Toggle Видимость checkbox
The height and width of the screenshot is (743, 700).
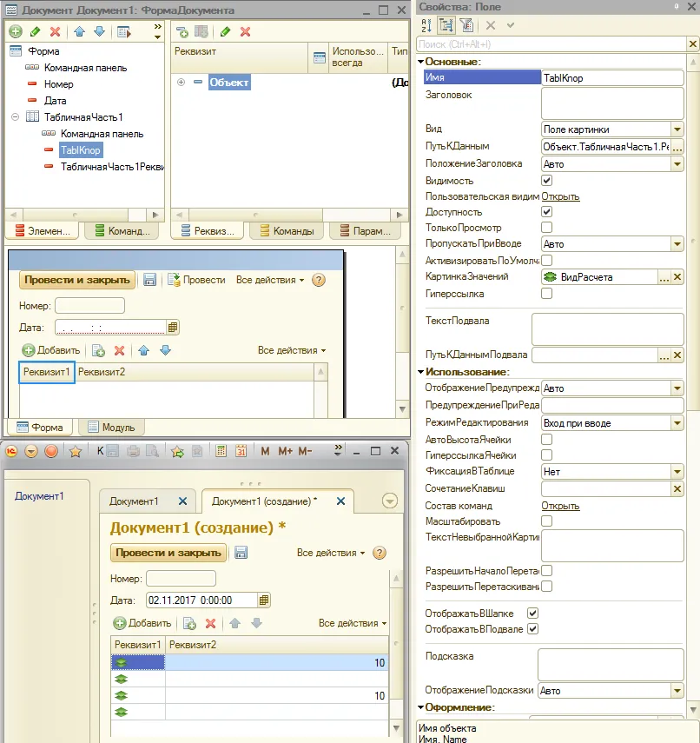[x=546, y=181]
